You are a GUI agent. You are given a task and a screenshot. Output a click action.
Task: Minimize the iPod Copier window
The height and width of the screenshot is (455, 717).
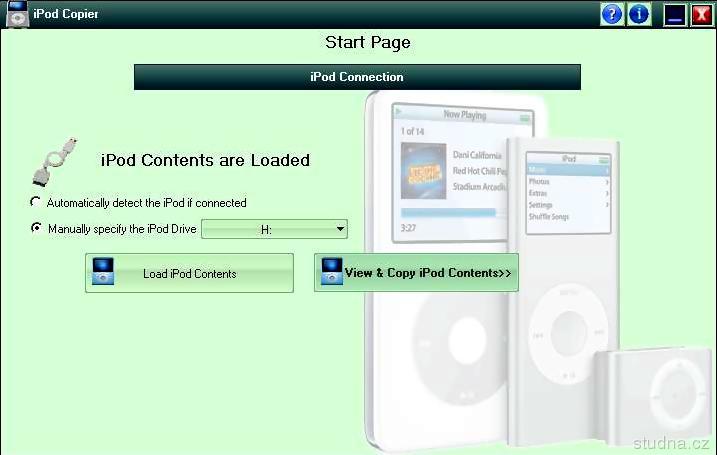point(675,15)
